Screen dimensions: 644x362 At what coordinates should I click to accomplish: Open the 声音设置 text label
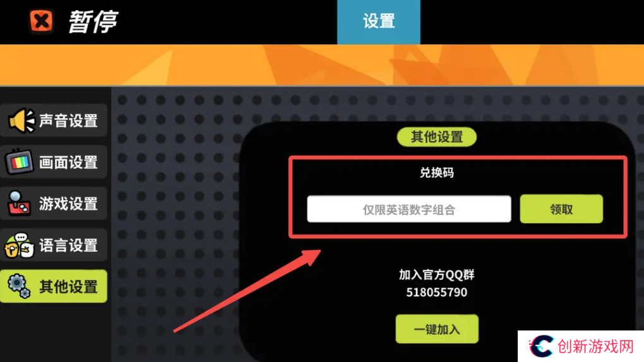pos(69,120)
